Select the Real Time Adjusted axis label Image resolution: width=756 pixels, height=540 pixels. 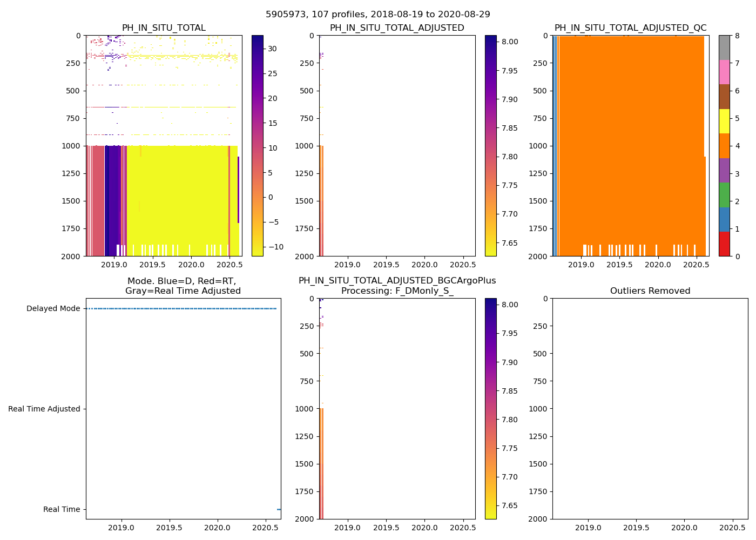44,409
